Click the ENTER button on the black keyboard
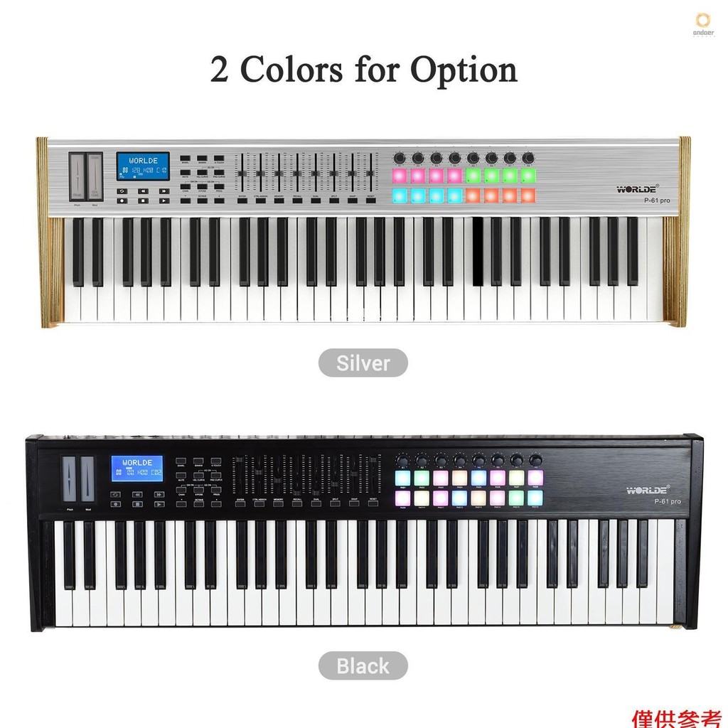728x728 pixels. pyautogui.click(x=240, y=504)
